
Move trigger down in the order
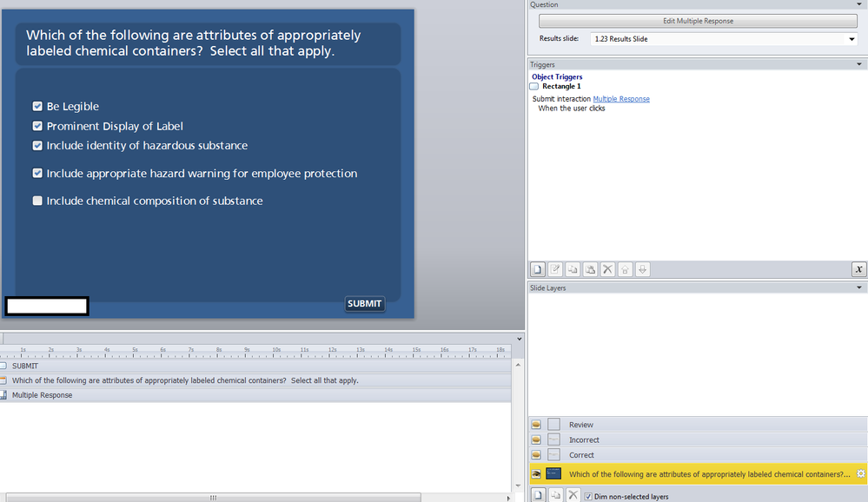pos(643,269)
